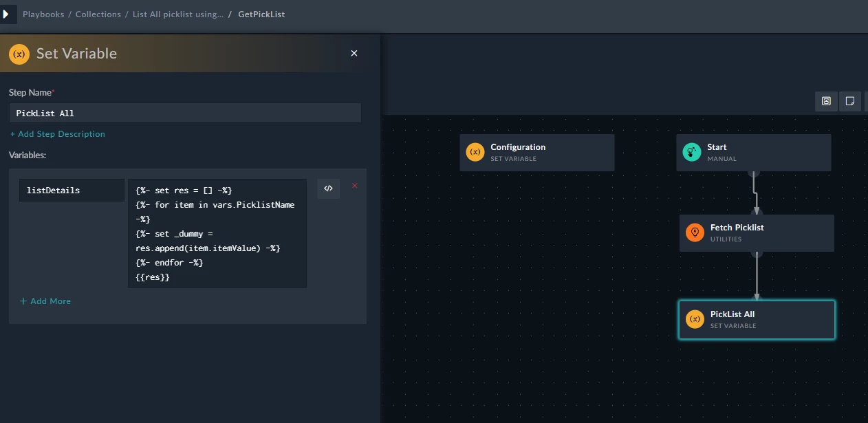Click the Start step's manual trigger icon
The width and height of the screenshot is (868, 423).
[692, 152]
